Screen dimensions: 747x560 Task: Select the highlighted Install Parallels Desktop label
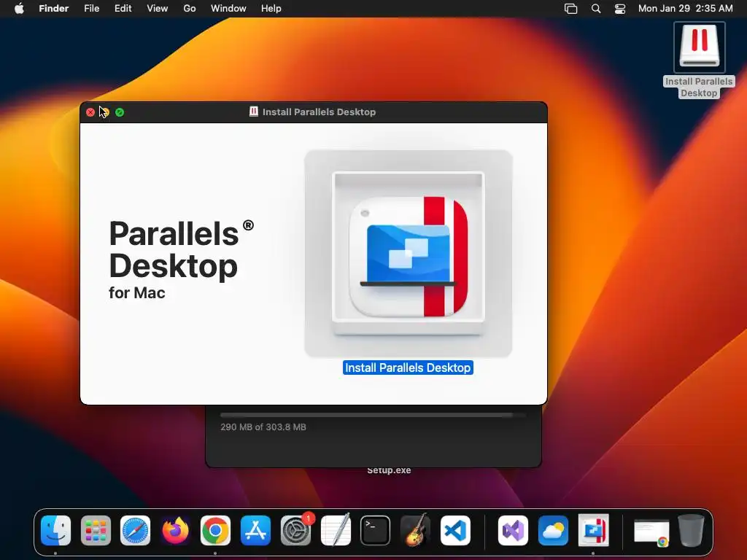click(x=408, y=367)
